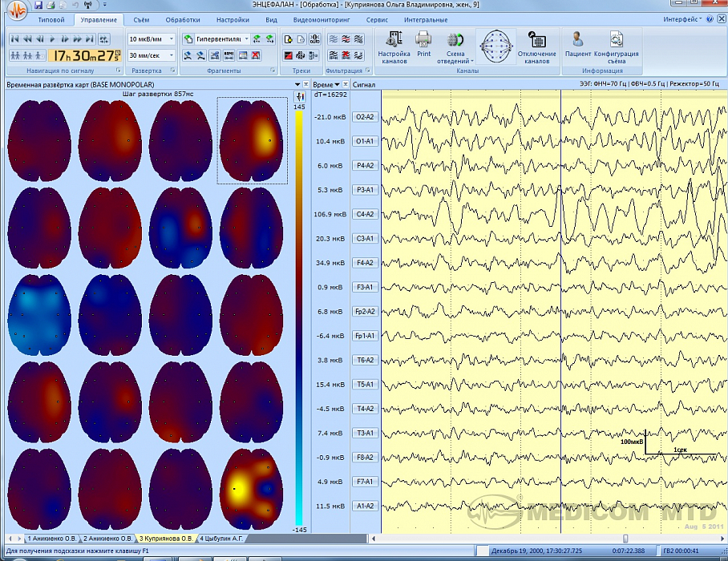Open the 30 мм/сек sweep speed dropdown

point(172,55)
